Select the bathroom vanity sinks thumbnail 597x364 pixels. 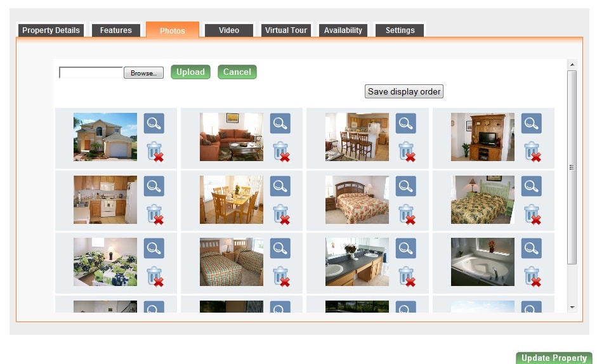[x=357, y=262]
